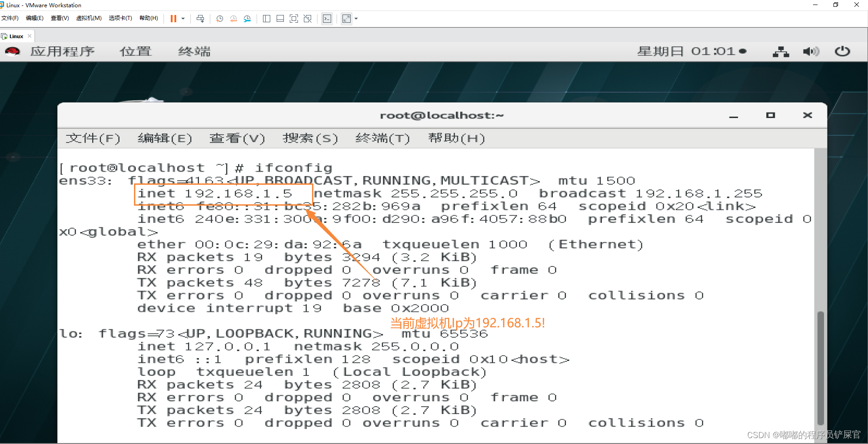Viewport: 868px width, 444px height.
Task: Close the Linux VM tab
Action: point(30,36)
